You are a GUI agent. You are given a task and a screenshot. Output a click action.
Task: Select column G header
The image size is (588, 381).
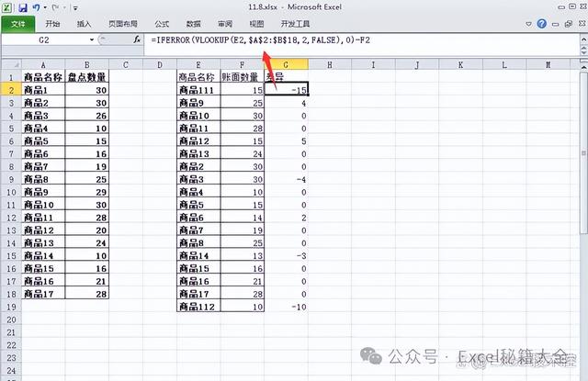click(286, 65)
